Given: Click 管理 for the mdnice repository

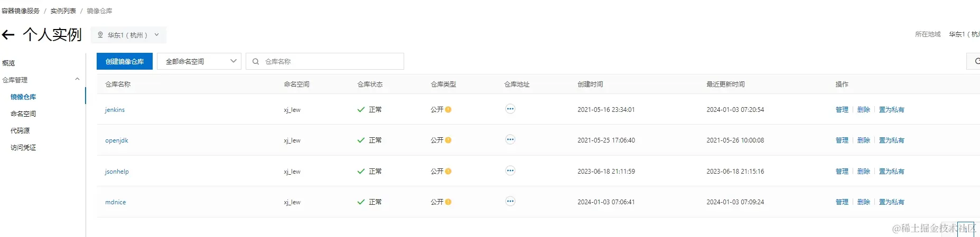Looking at the screenshot, I should click(842, 202).
